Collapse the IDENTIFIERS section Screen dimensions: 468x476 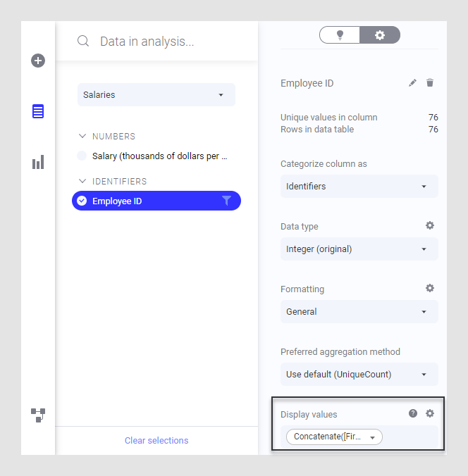[82, 182]
